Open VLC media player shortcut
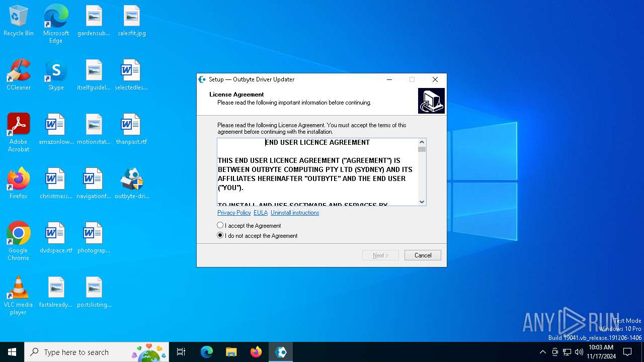Image resolution: width=644 pixels, height=362 pixels. point(19,296)
